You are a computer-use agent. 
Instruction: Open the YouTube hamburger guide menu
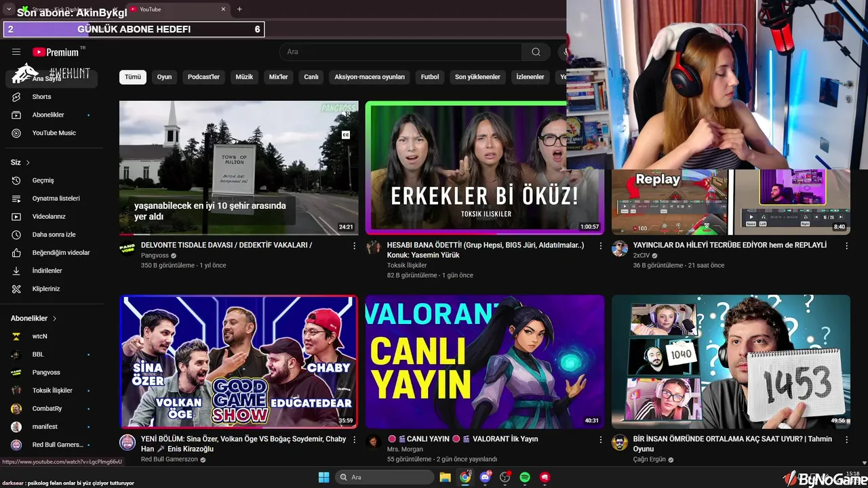(16, 52)
